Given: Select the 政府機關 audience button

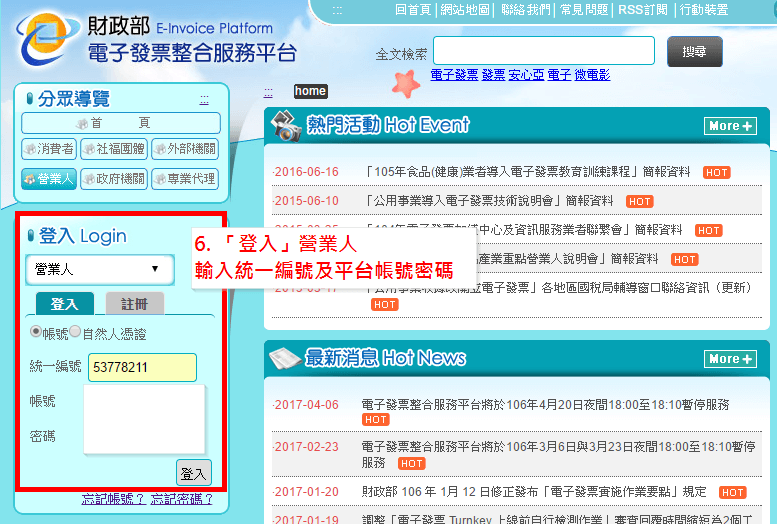Looking at the screenshot, I should 114,179.
